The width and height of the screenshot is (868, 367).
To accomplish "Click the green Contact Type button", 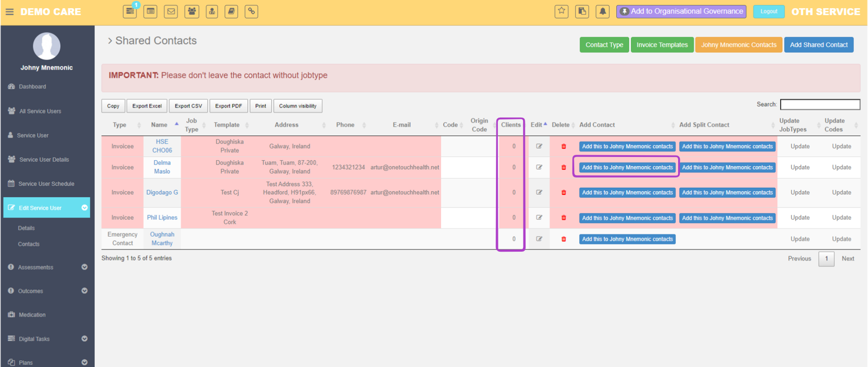I will coord(604,45).
